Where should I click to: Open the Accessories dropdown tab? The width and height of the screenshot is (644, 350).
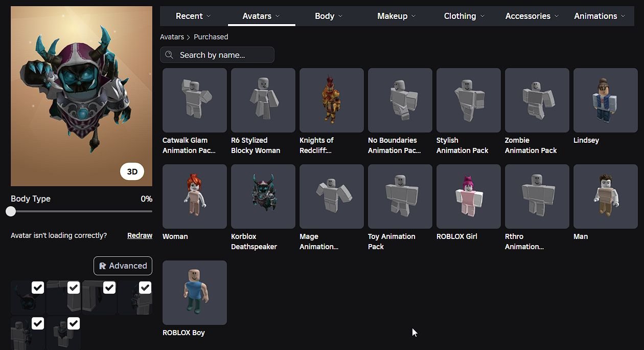point(532,16)
